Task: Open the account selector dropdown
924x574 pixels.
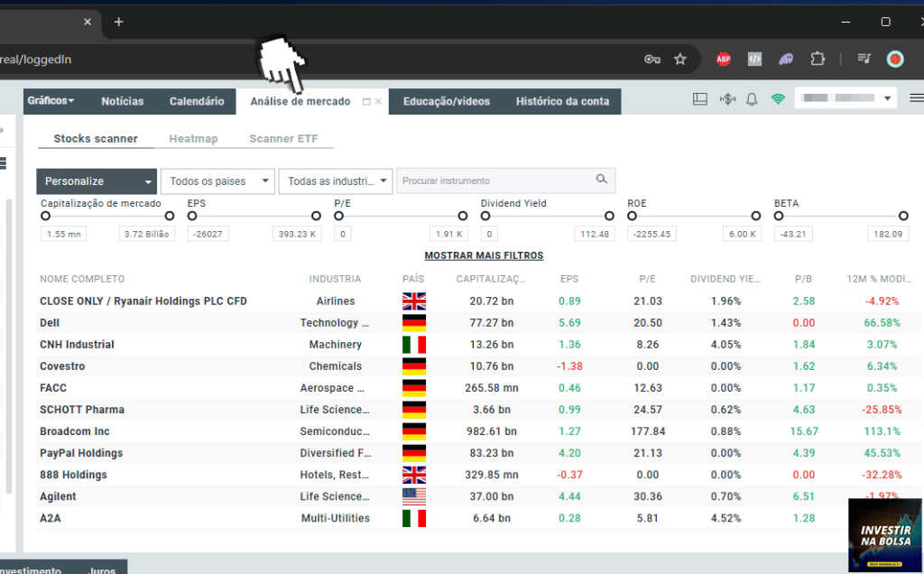Action: 845,97
